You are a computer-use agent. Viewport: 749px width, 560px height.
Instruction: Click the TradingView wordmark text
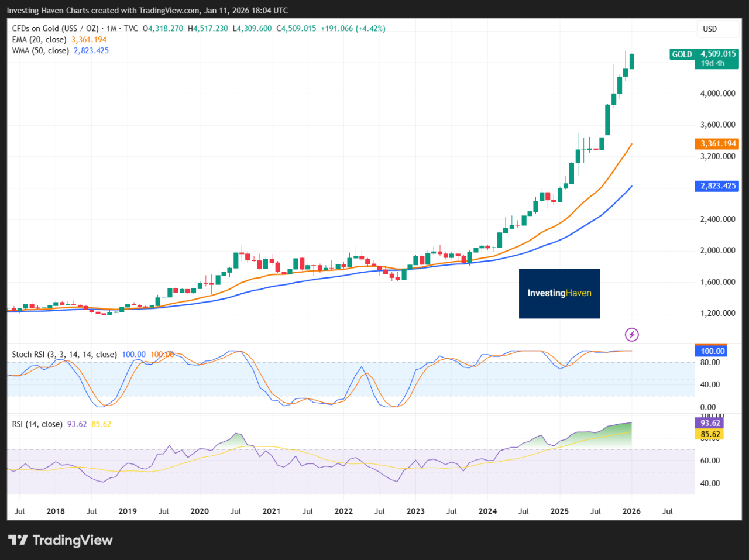(x=72, y=540)
